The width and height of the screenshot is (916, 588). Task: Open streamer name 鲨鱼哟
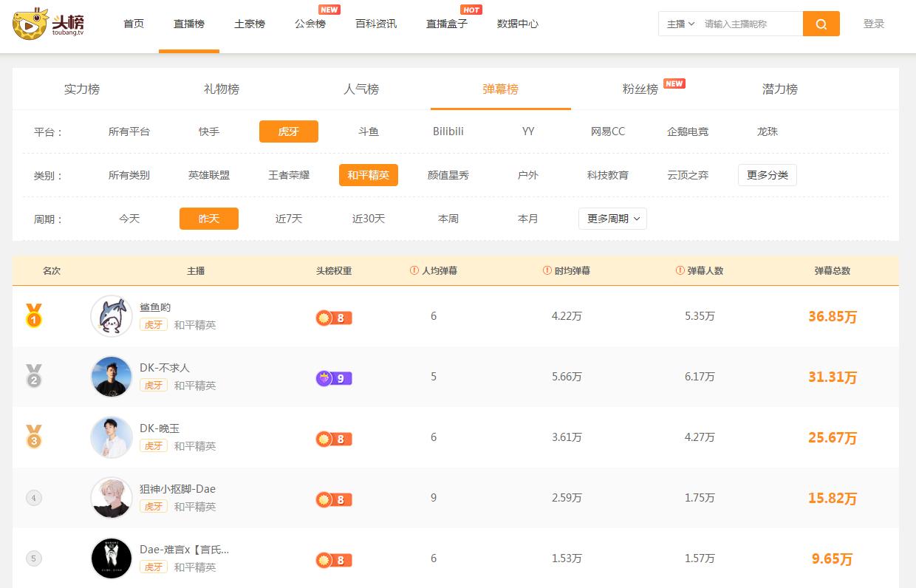point(155,307)
